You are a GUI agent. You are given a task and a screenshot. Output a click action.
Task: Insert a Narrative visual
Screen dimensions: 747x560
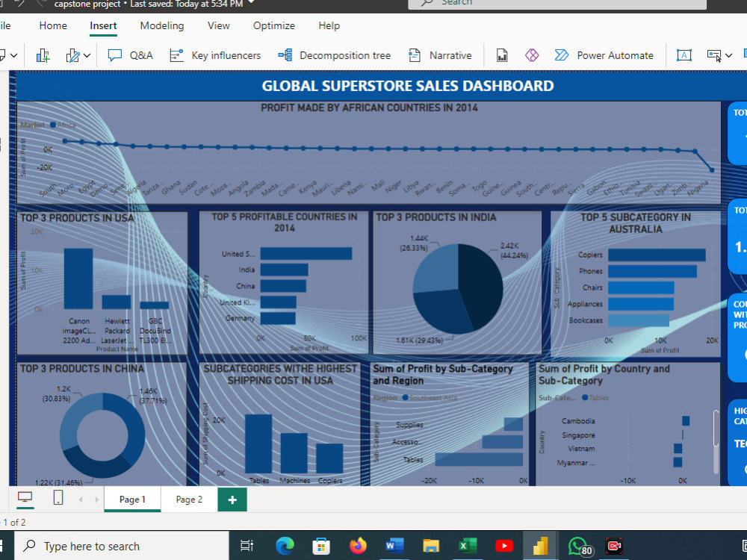pyautogui.click(x=440, y=55)
